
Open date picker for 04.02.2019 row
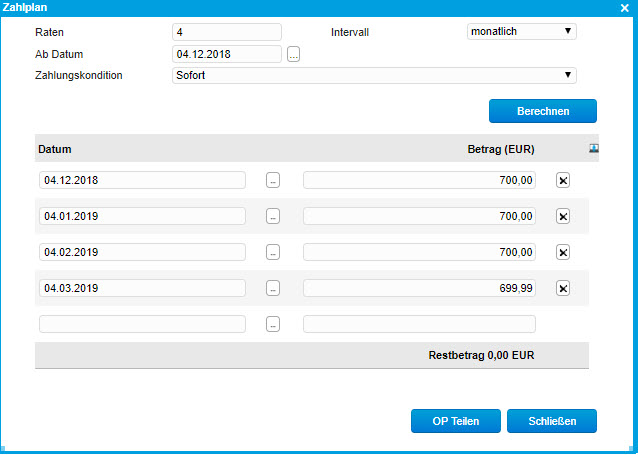(273, 252)
